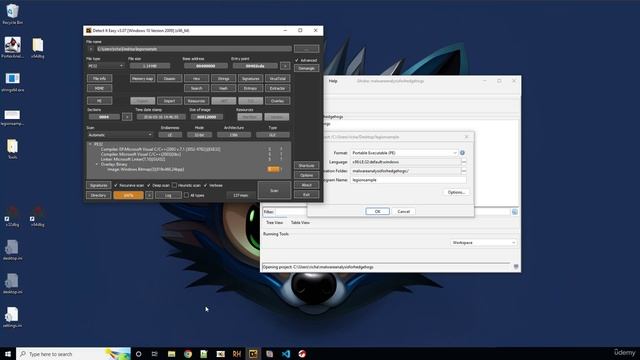Click the info icon beside Format dropdown
The image size is (640, 360).
coord(462,153)
